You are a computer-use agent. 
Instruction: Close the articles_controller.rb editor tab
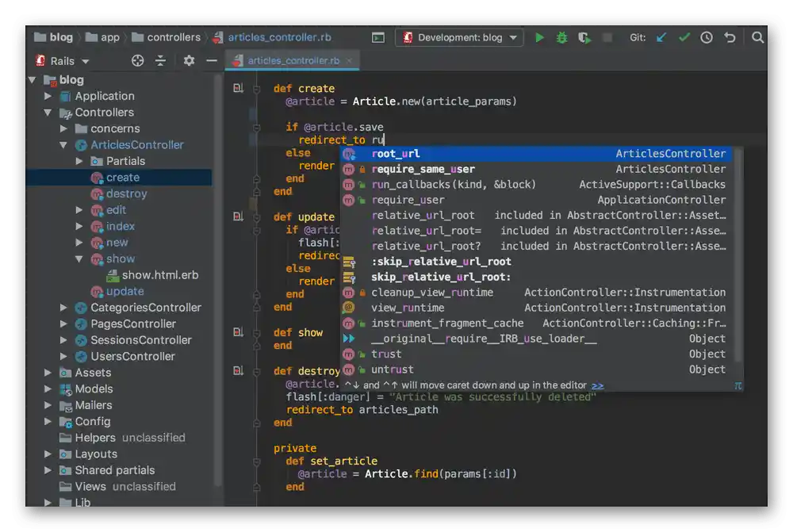click(349, 61)
